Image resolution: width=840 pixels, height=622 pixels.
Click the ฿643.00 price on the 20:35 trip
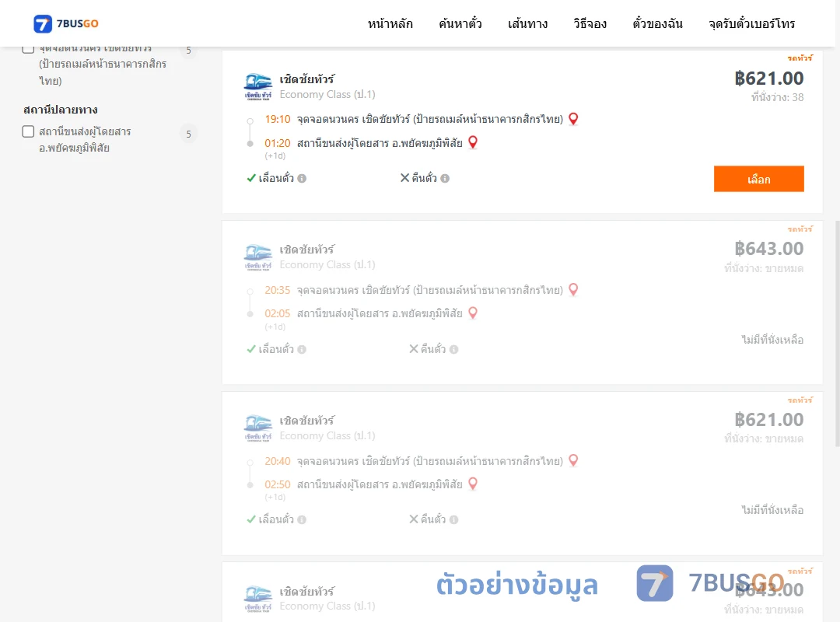[768, 249]
